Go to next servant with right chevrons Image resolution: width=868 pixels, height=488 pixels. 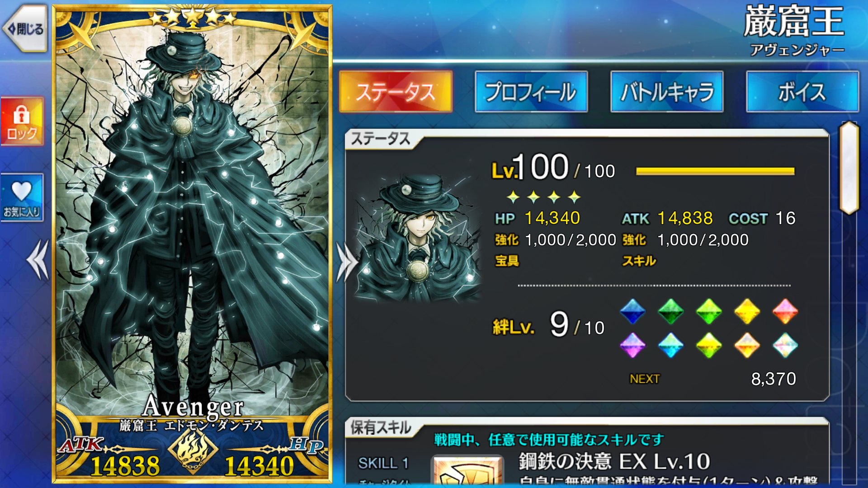(347, 262)
